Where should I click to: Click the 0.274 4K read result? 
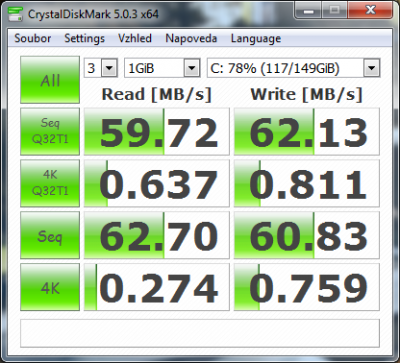point(157,287)
